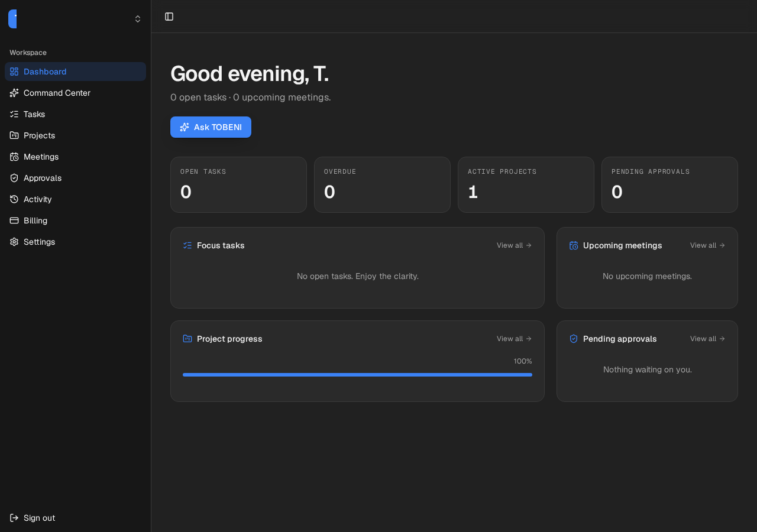Click the Pending approvals shield icon in card

pos(574,339)
